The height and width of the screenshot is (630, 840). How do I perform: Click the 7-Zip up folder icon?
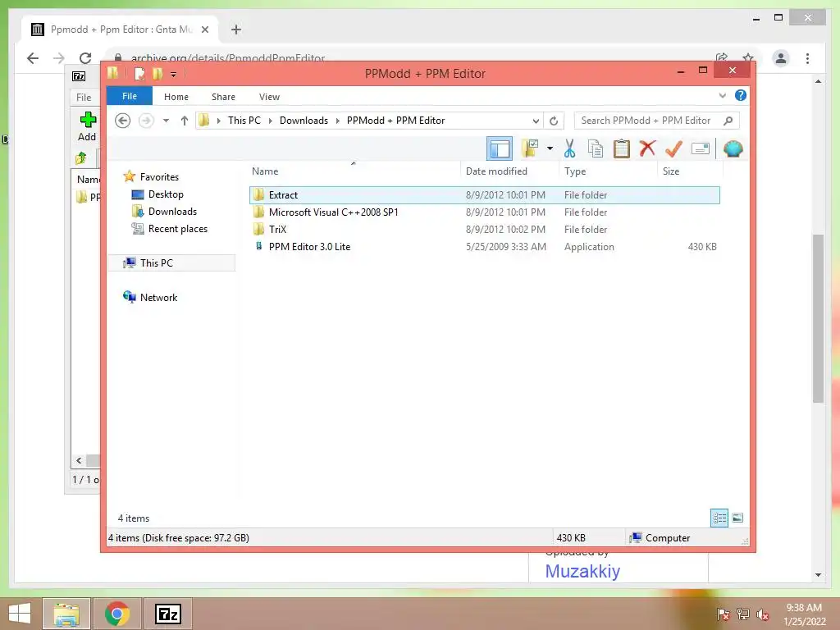coord(81,158)
